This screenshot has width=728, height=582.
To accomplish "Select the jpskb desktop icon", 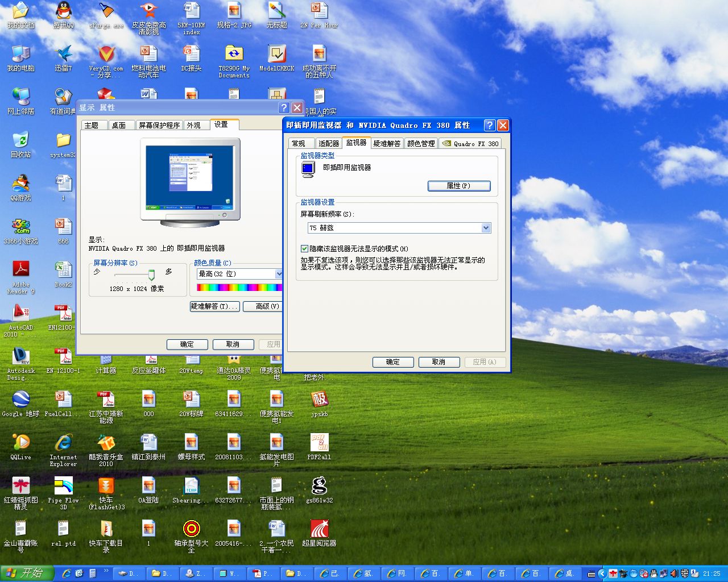I will click(319, 404).
